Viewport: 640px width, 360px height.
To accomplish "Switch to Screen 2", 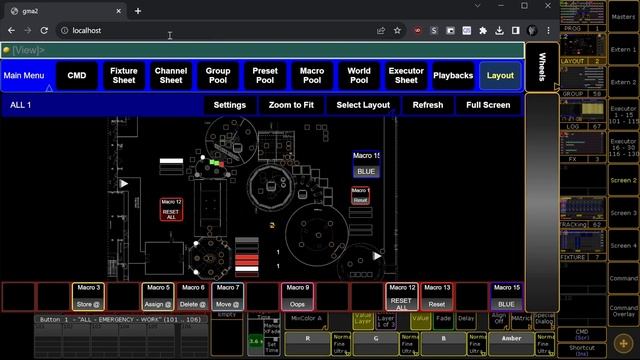I will 623,180.
